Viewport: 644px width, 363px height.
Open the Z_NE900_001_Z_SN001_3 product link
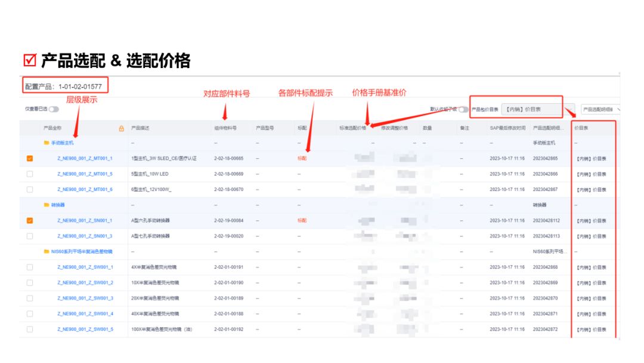pos(85,236)
